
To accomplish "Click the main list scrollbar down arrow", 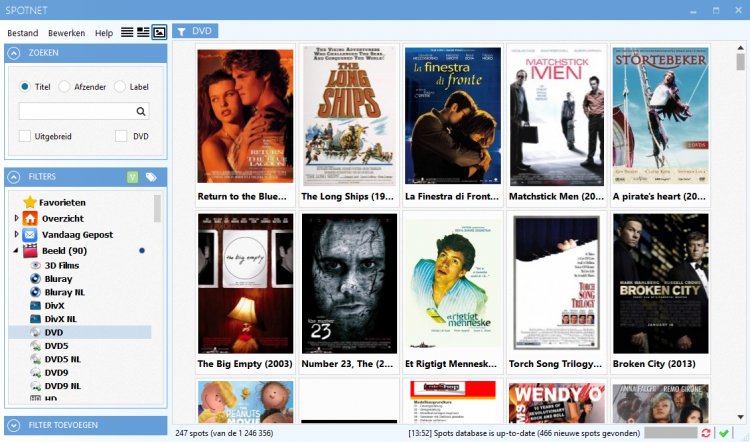I will [740, 417].
